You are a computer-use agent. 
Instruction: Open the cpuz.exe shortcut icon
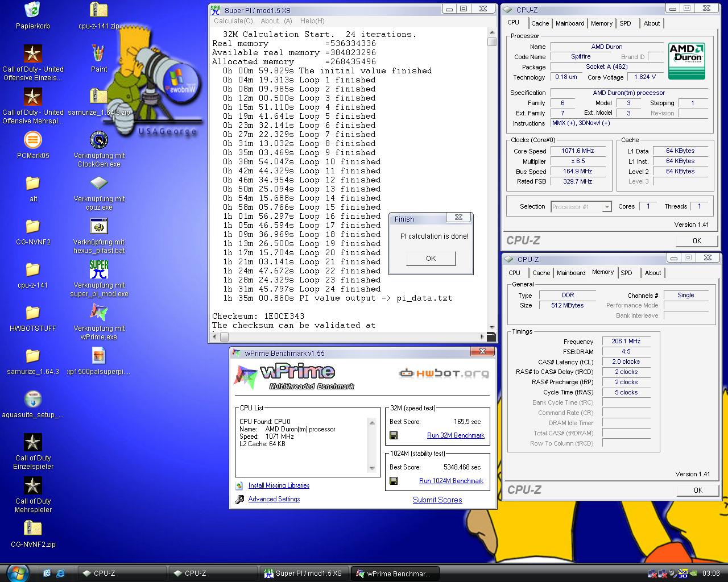click(98, 183)
